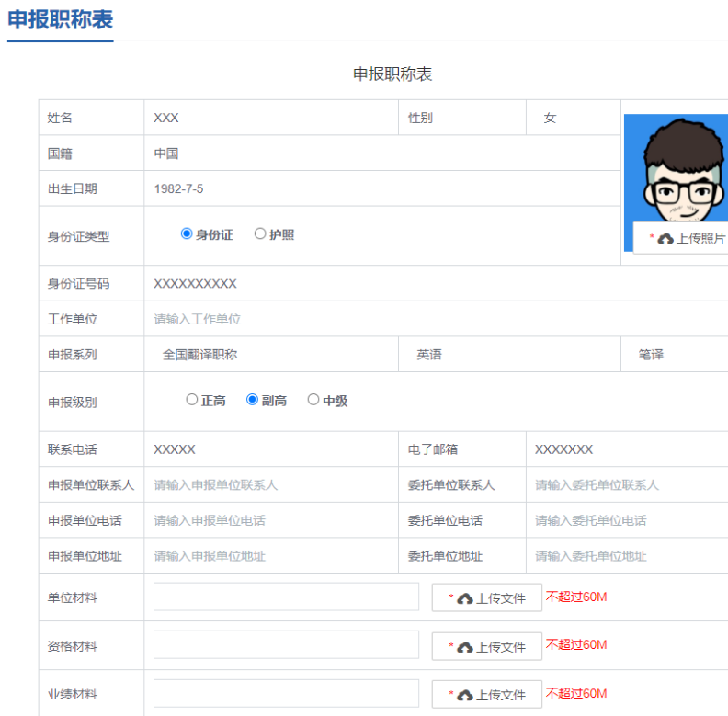
Task: Focus the 申报单位联系人 input field
Action: pyautogui.click(x=271, y=484)
